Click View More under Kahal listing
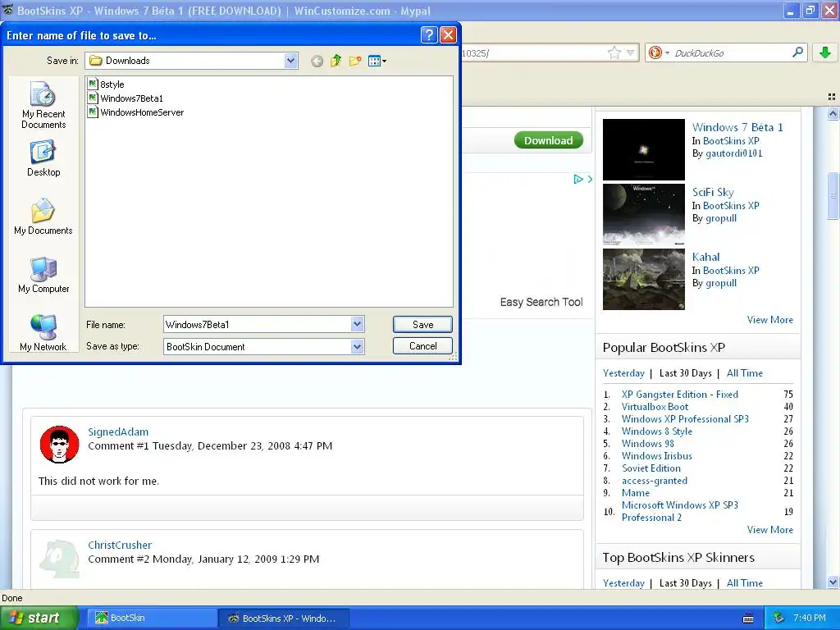840x630 pixels. [769, 319]
